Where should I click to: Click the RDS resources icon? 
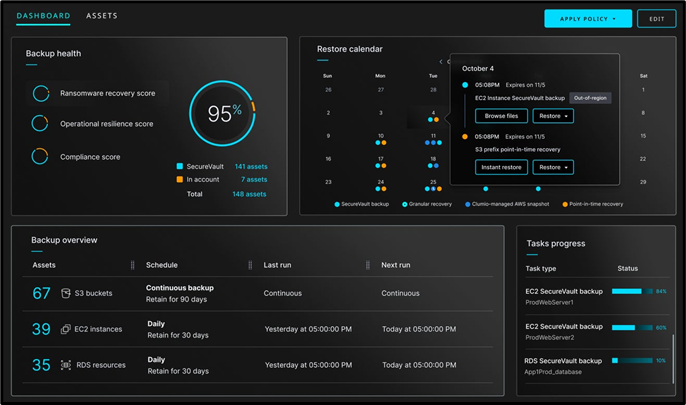point(66,365)
